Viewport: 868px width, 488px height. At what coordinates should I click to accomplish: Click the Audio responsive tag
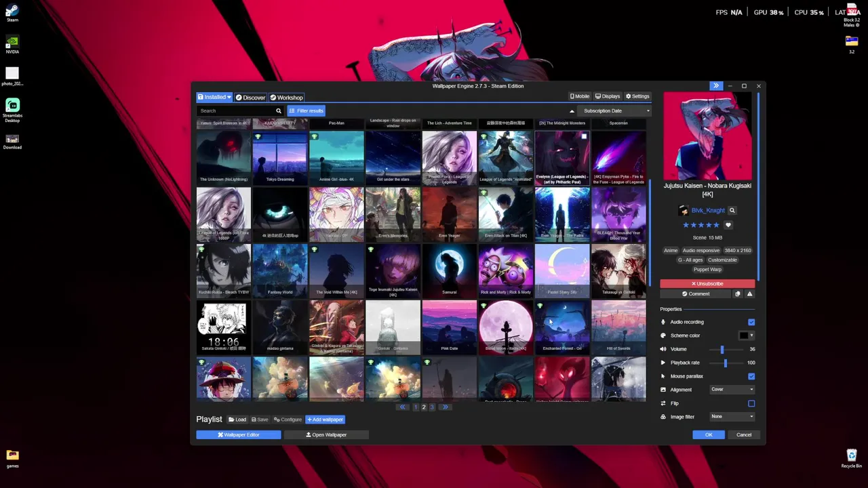click(x=701, y=251)
